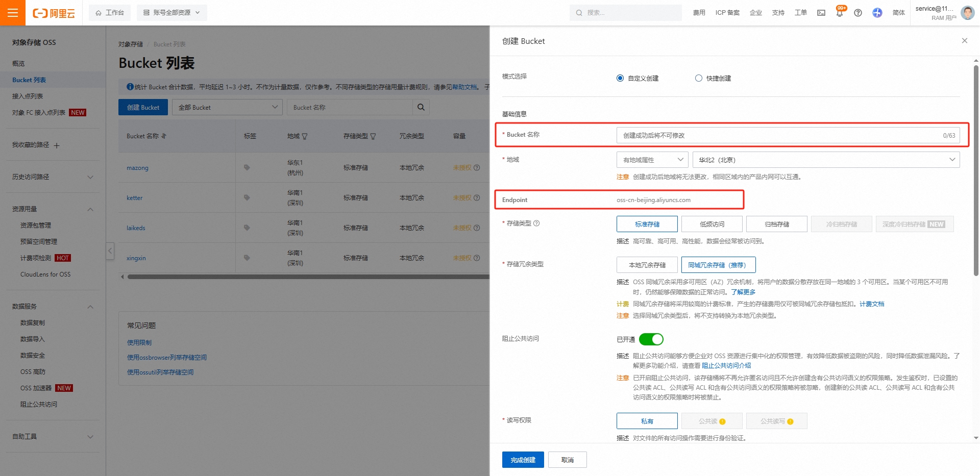Screen dimensions: 980x476
Task: Select the 自定义创建 radio button
Action: (620, 78)
